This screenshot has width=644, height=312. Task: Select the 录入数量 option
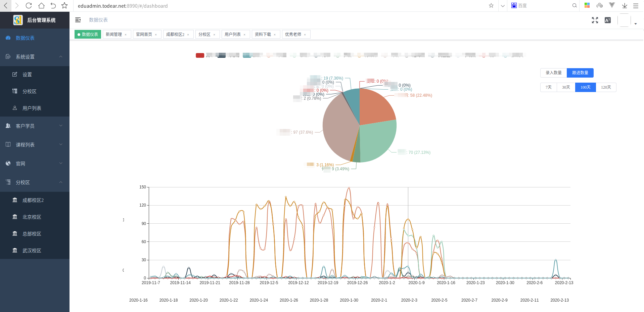[553, 73]
